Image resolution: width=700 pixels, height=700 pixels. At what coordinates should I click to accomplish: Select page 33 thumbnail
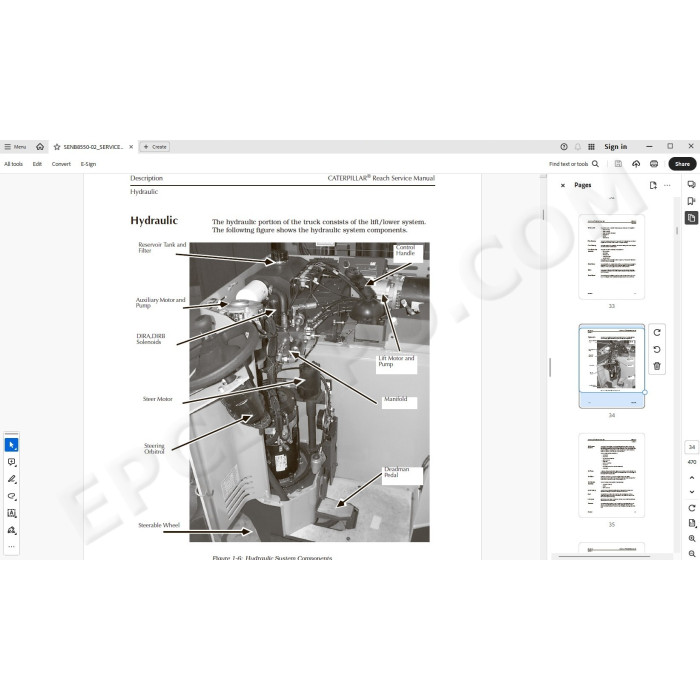click(612, 257)
